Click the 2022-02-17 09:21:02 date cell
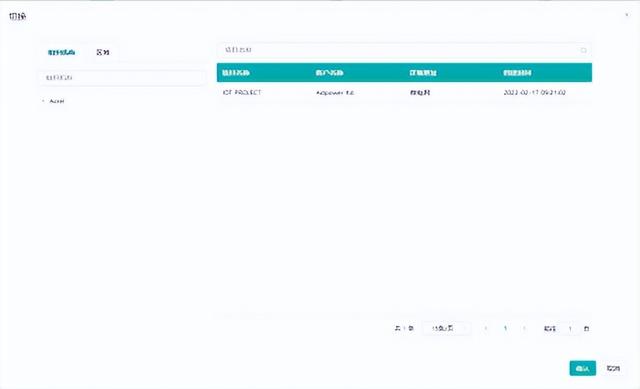Viewport: 640px width, 389px height. click(x=535, y=93)
